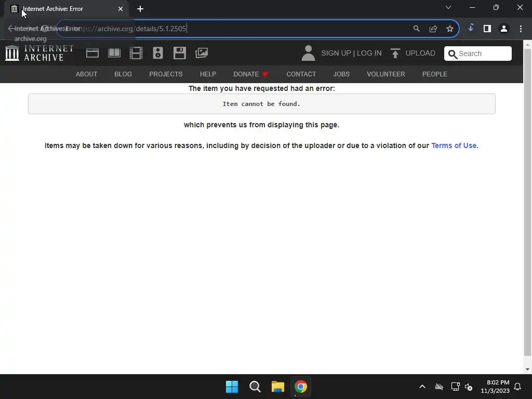
Task: Open the clock showing 8:02 PM
Action: tap(495, 387)
